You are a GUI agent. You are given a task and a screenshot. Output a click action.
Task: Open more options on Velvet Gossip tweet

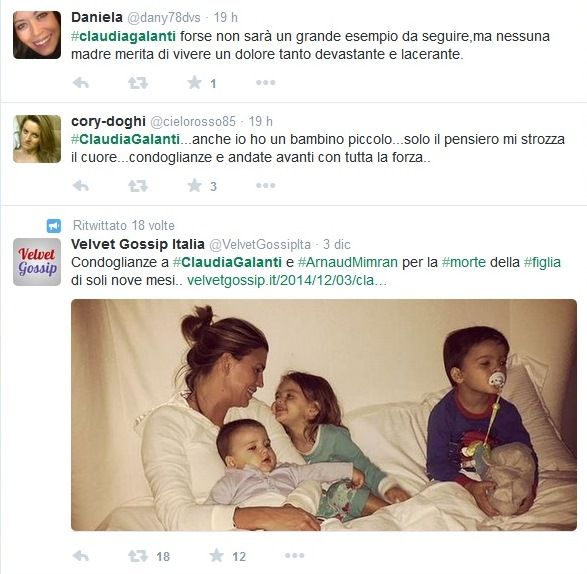coord(294,556)
